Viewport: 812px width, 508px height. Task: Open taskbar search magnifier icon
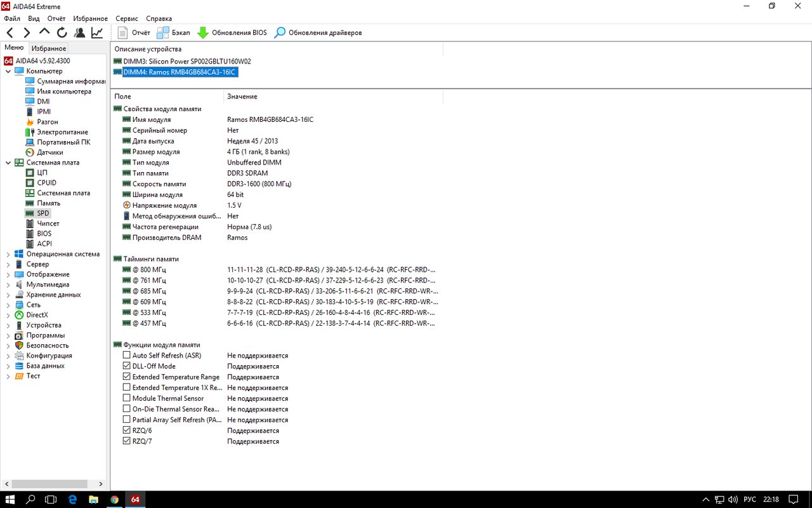pos(30,499)
